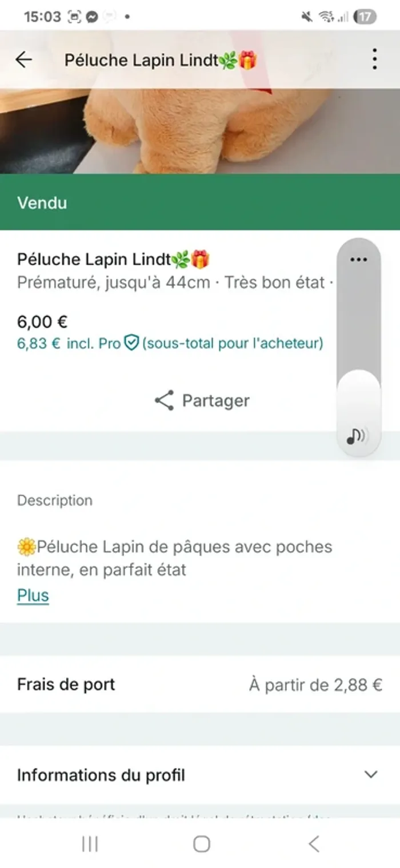Tap the Share icon beside Partager
The height and width of the screenshot is (868, 400).
pos(165,401)
